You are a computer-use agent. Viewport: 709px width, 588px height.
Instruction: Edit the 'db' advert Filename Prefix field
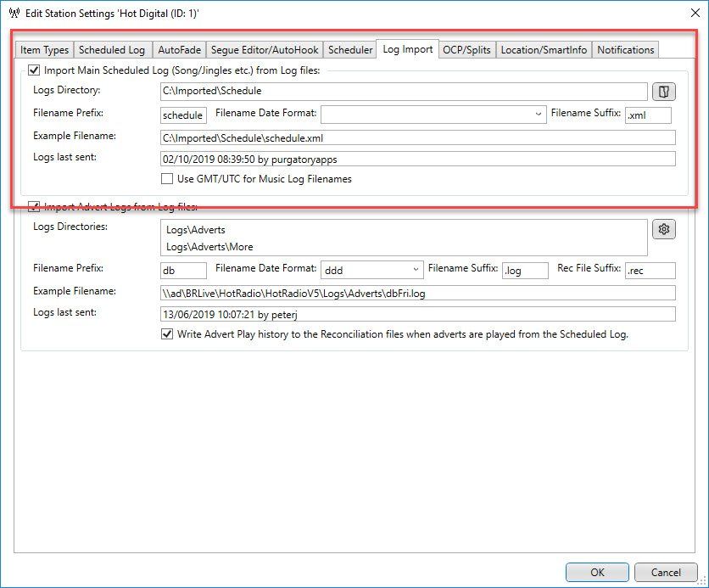click(183, 271)
